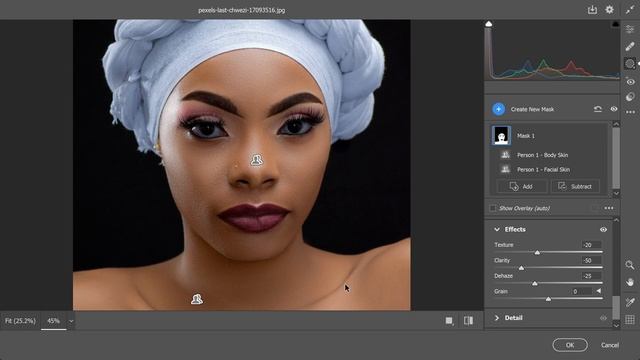
Task: Click the Add to mask button
Action: [522, 187]
